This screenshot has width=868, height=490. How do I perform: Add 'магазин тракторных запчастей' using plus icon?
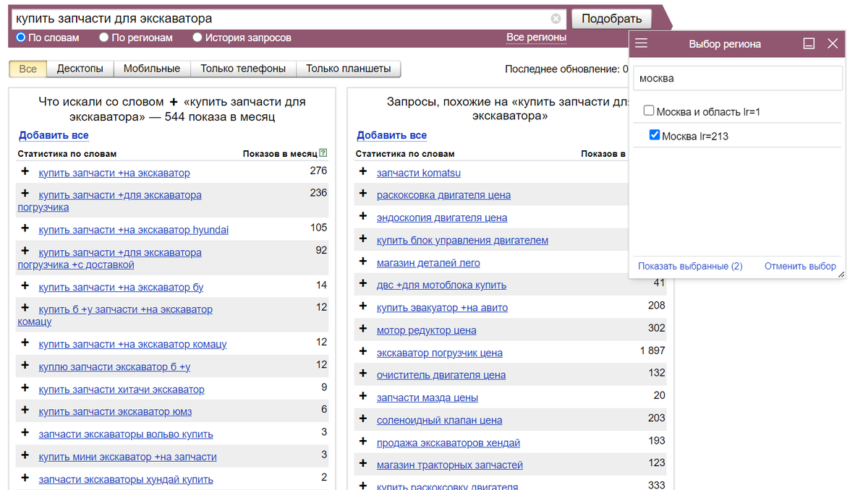[x=363, y=464]
